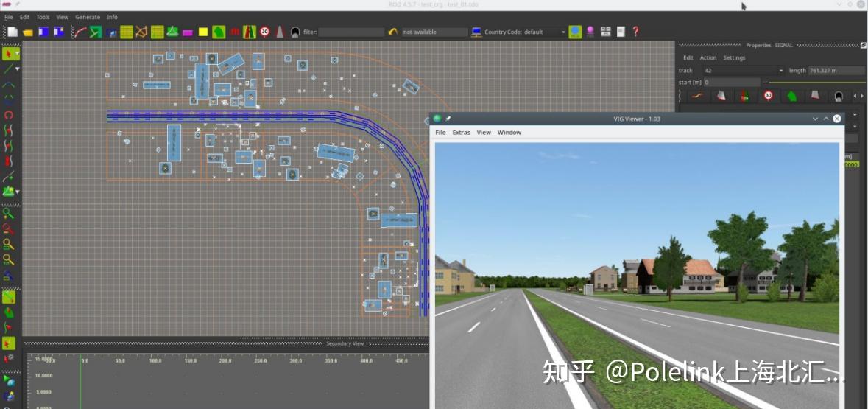
Task: Open the Generate menu
Action: pyautogui.click(x=88, y=17)
